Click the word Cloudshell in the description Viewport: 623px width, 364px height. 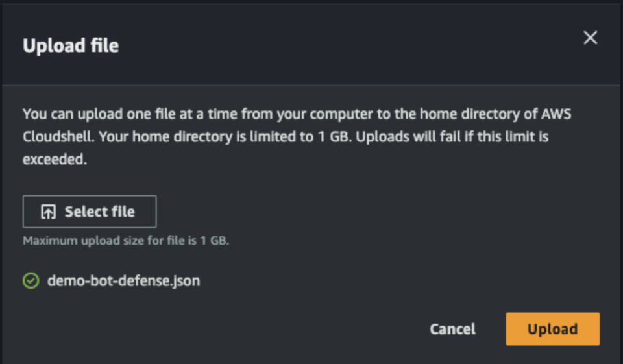click(x=58, y=137)
